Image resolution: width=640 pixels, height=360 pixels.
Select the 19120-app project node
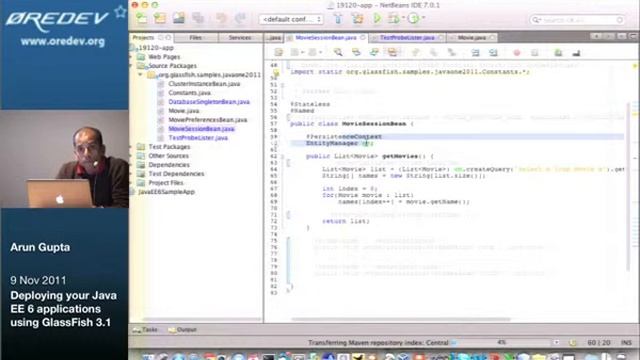pyautogui.click(x=156, y=48)
